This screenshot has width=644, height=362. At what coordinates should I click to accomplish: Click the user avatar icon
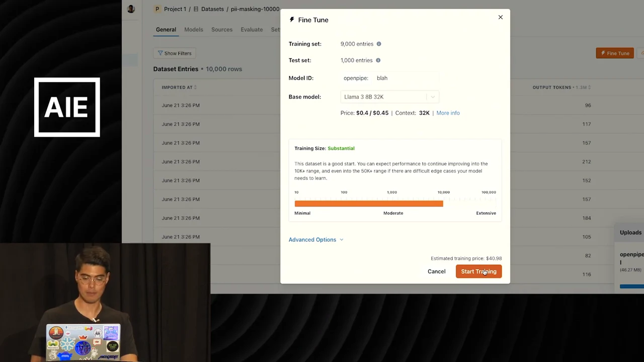pyautogui.click(x=131, y=9)
